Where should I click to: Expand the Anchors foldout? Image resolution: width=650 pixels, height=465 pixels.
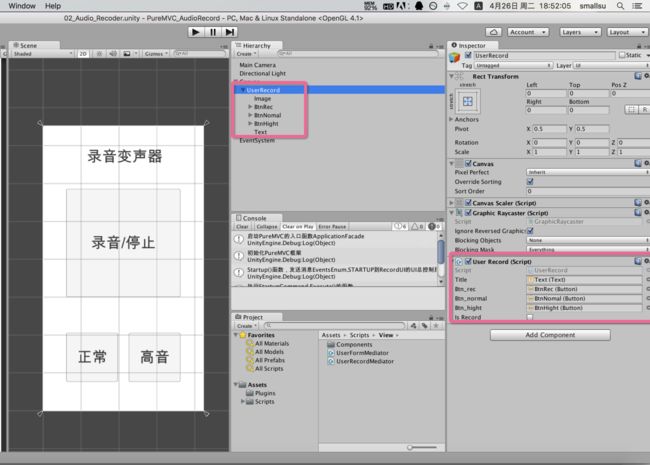point(451,119)
